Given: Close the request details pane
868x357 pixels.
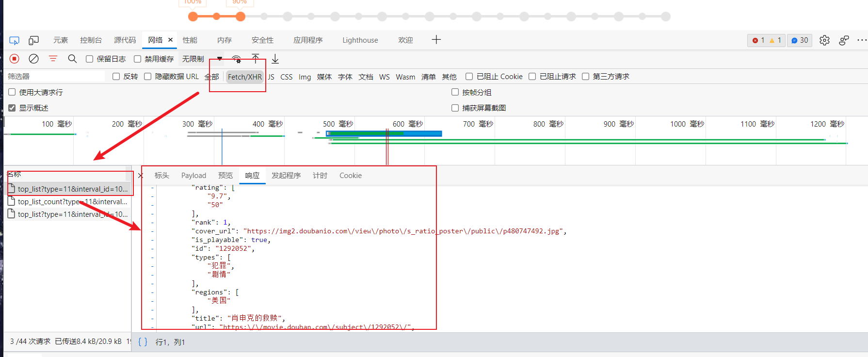Looking at the screenshot, I should 140,176.
